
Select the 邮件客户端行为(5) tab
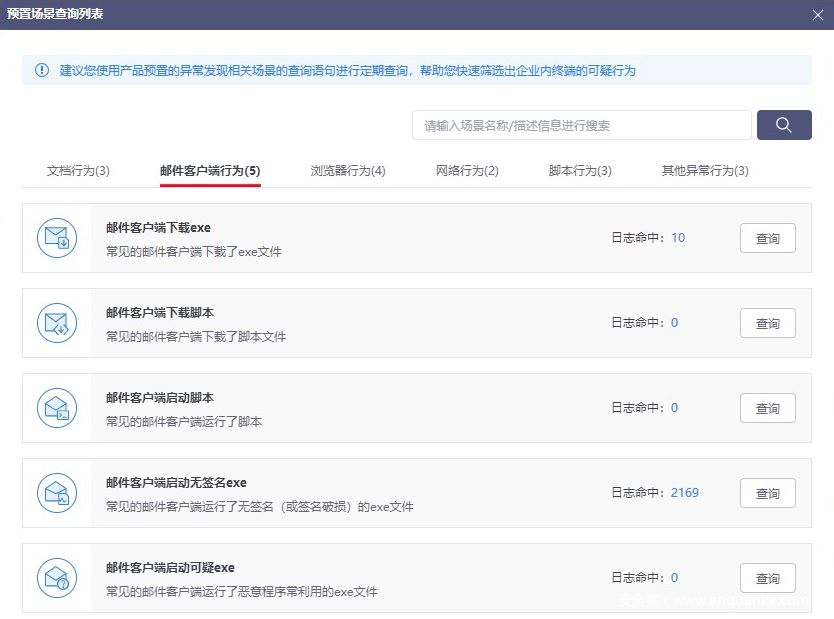pos(210,171)
